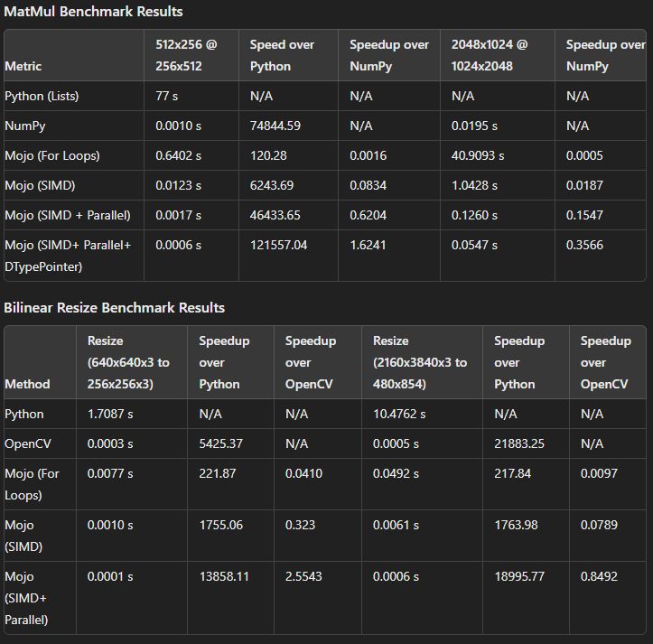Viewport: 653px width, 644px height.
Task: Select the Mojo (SIMD+ Parallel+ DTypePointer) row label
Action: coord(68,256)
